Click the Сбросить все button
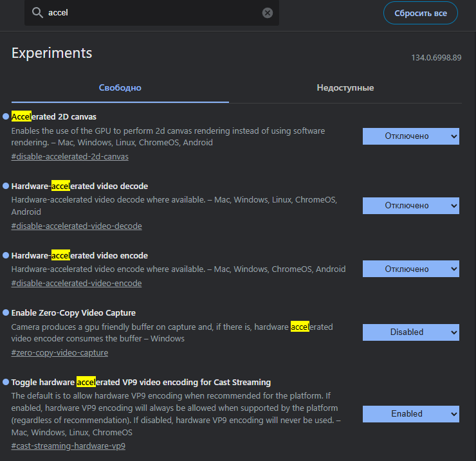 tap(421, 13)
